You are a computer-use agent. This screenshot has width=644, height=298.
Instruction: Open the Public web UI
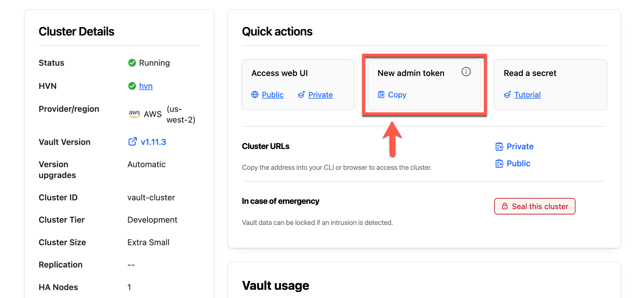click(272, 94)
